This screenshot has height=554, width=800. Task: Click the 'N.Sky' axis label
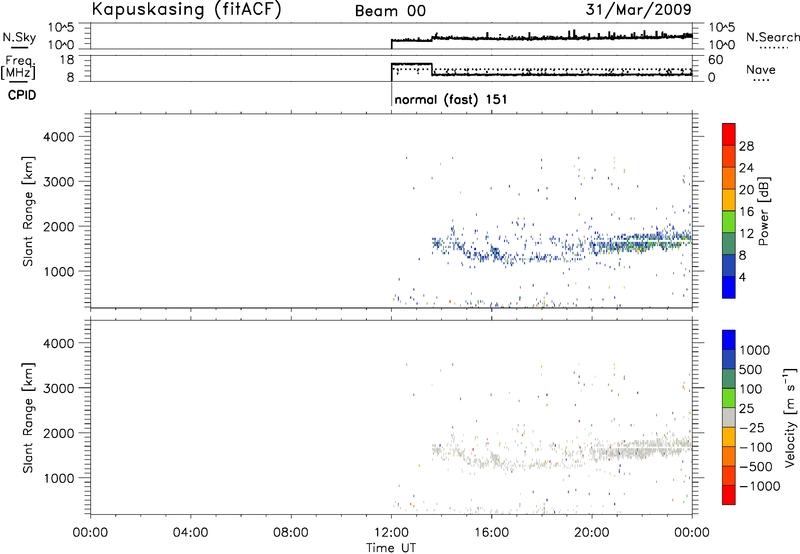pos(19,37)
